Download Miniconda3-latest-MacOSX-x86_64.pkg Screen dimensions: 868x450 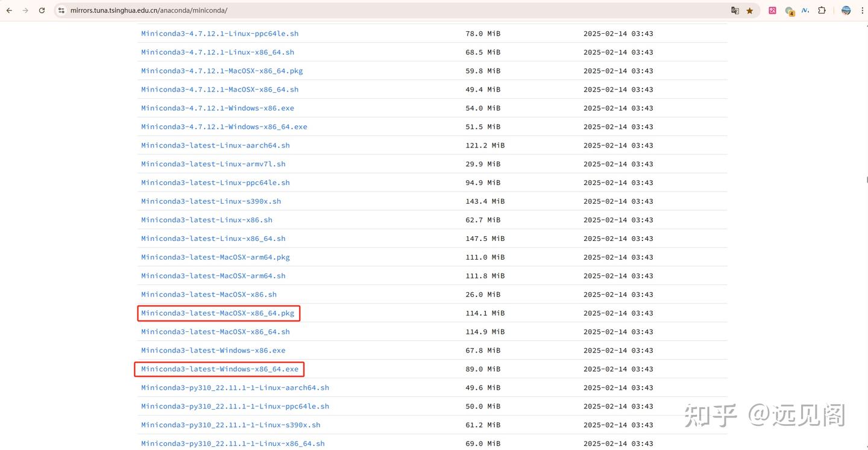(x=218, y=313)
